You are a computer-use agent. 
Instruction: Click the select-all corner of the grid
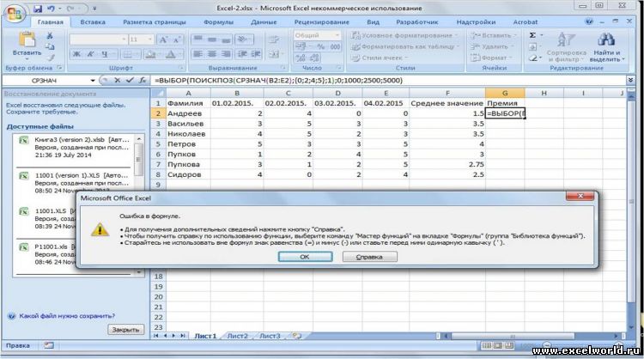(158, 94)
